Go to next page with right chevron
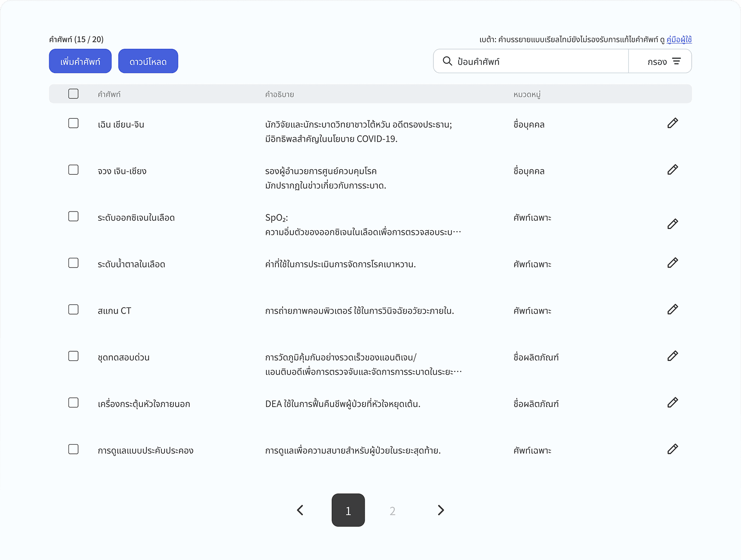The height and width of the screenshot is (560, 741). point(440,510)
